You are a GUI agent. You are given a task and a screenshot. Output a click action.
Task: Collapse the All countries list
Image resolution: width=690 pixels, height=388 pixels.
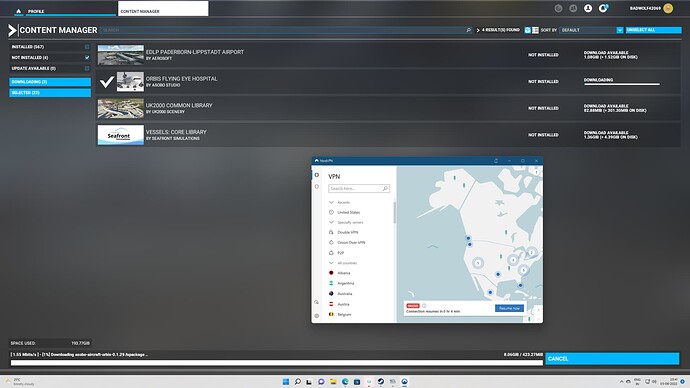(331, 263)
